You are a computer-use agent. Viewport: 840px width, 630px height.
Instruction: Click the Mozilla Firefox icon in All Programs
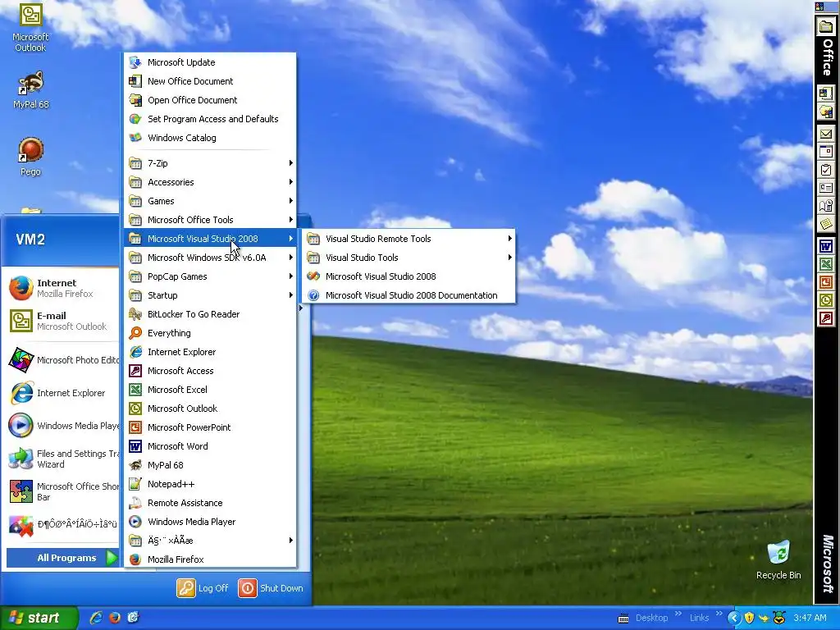click(x=135, y=559)
